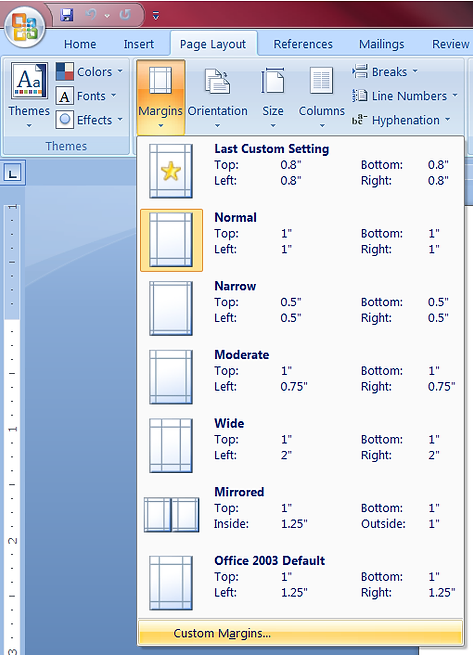473x655 pixels.
Task: Click the Hyphenation icon
Action: pos(360,120)
